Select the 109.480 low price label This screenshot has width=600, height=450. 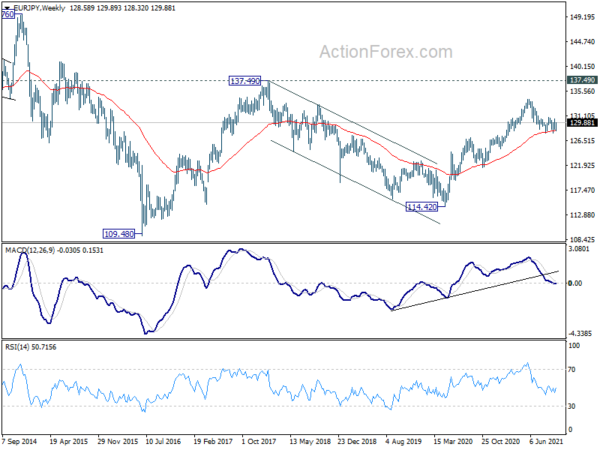[x=119, y=233]
